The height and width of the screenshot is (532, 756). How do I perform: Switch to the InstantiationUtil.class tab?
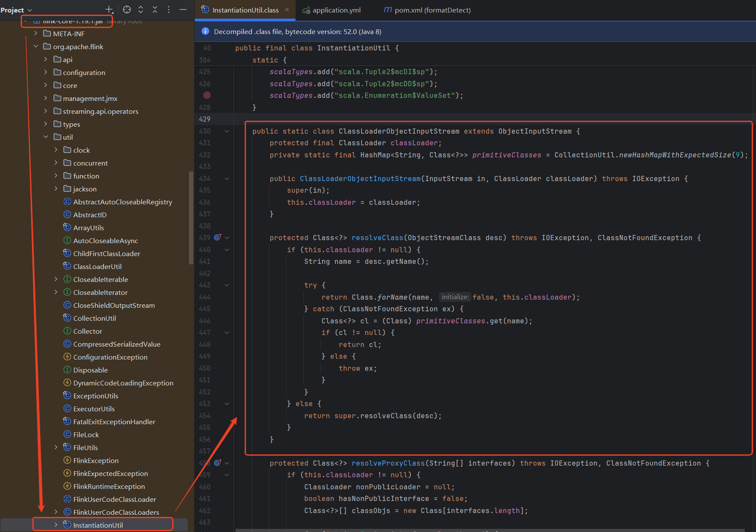[245, 10]
